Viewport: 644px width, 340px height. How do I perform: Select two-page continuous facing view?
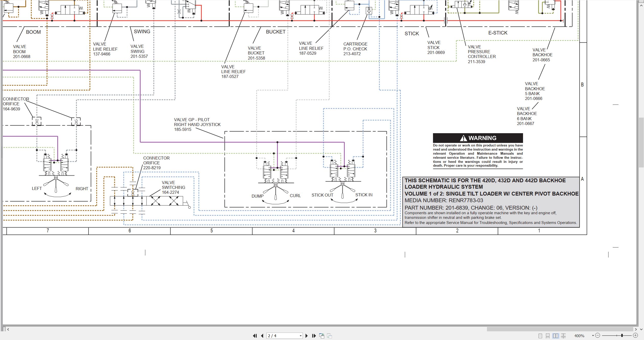[x=563, y=336]
